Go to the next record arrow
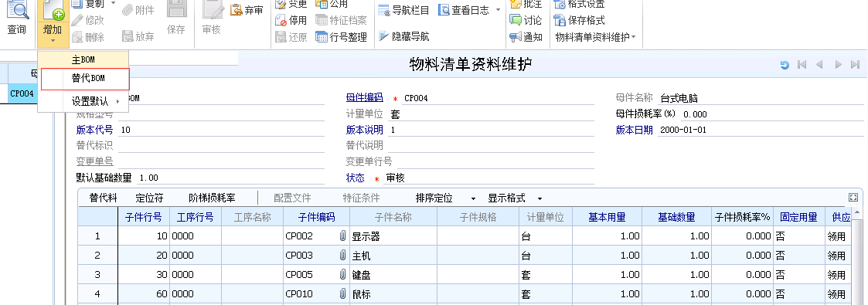The image size is (868, 305). coord(838,65)
